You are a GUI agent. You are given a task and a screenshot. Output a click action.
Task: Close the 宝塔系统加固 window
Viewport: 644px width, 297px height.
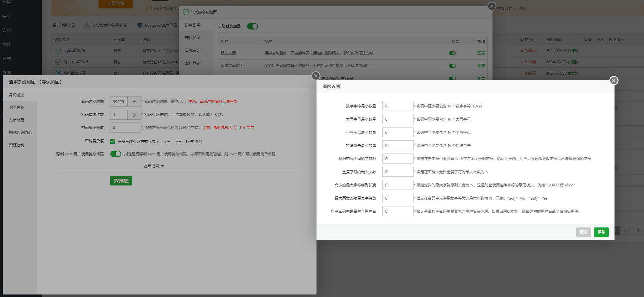click(x=492, y=6)
